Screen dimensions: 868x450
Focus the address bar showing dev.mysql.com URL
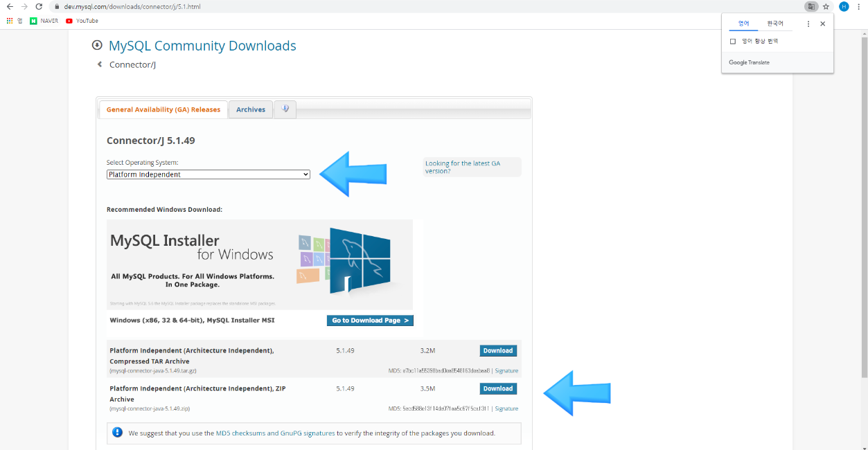point(132,6)
